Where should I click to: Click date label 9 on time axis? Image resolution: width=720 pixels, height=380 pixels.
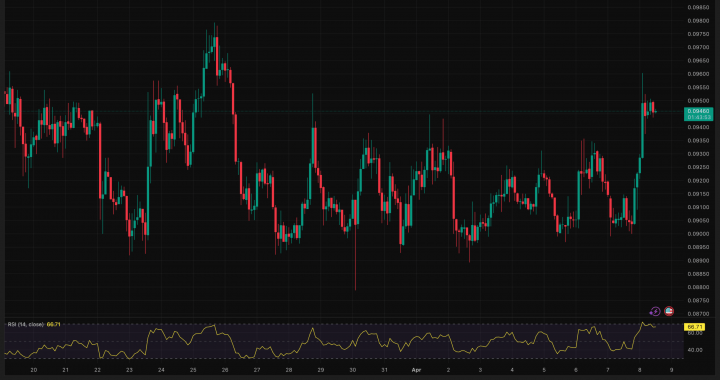point(672,370)
